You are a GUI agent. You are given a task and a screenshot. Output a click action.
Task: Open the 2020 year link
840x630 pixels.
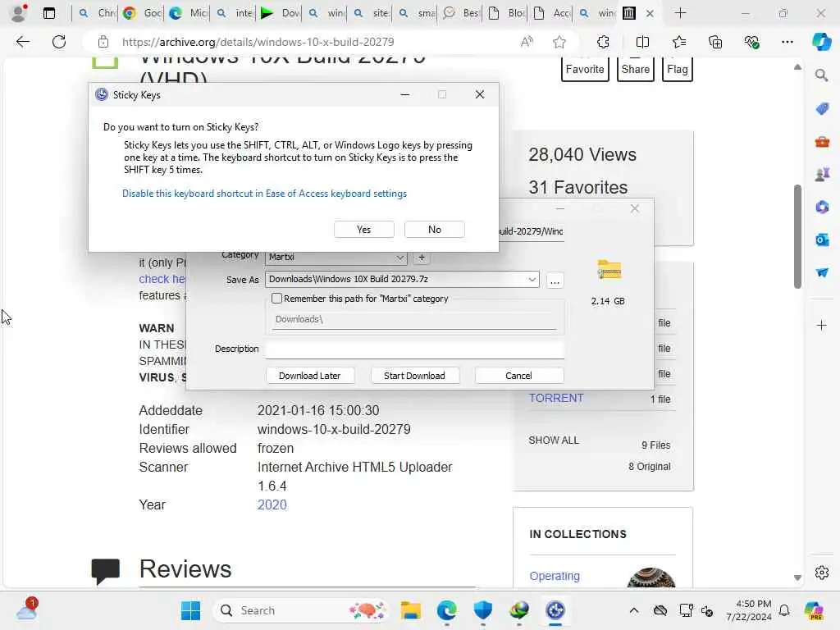tap(272, 504)
